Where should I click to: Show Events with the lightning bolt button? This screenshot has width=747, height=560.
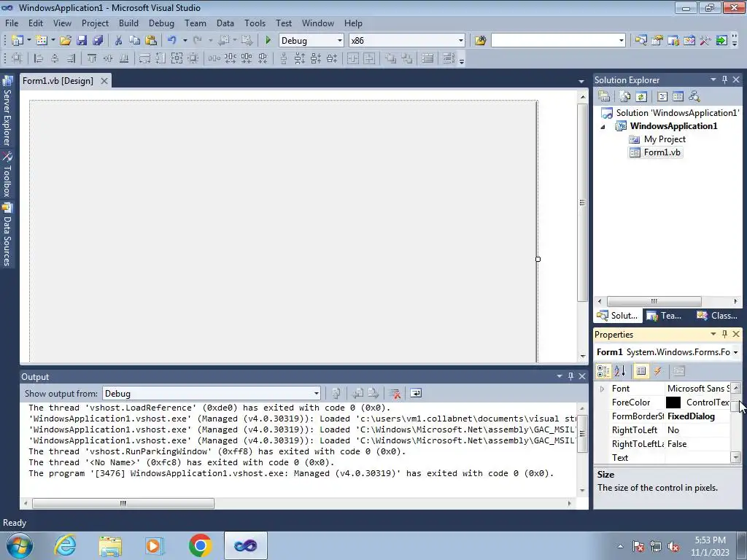[657, 371]
